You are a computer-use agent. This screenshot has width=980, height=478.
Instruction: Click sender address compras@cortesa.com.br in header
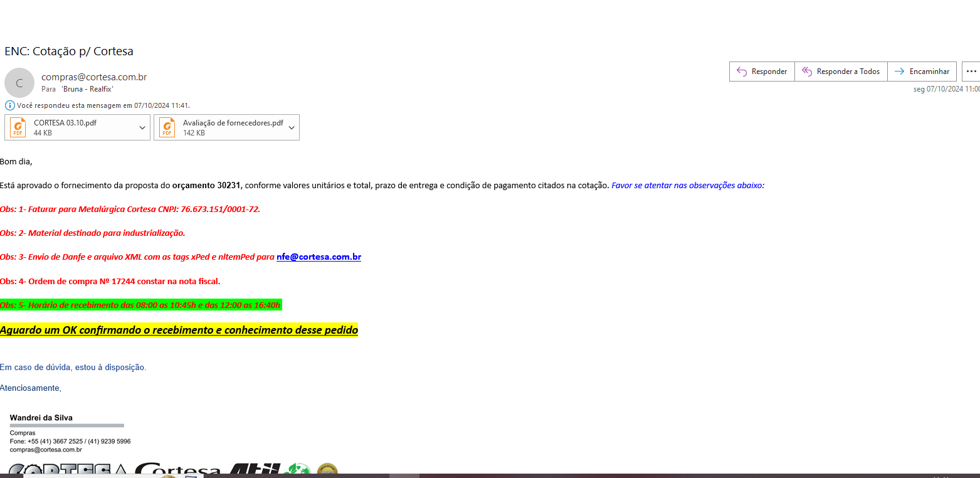[94, 77]
